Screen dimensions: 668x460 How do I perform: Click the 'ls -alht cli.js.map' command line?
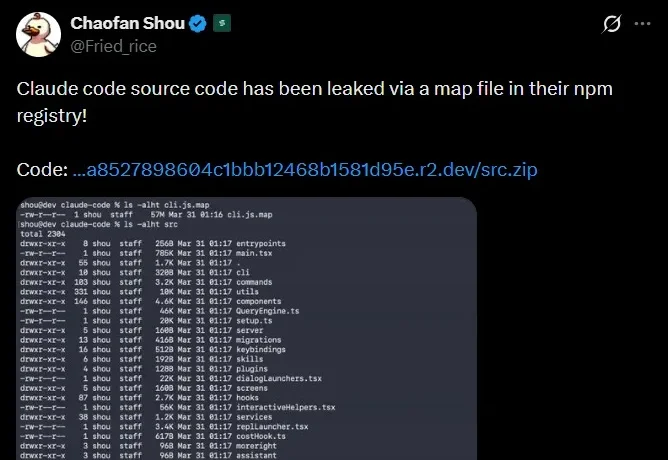(115, 205)
